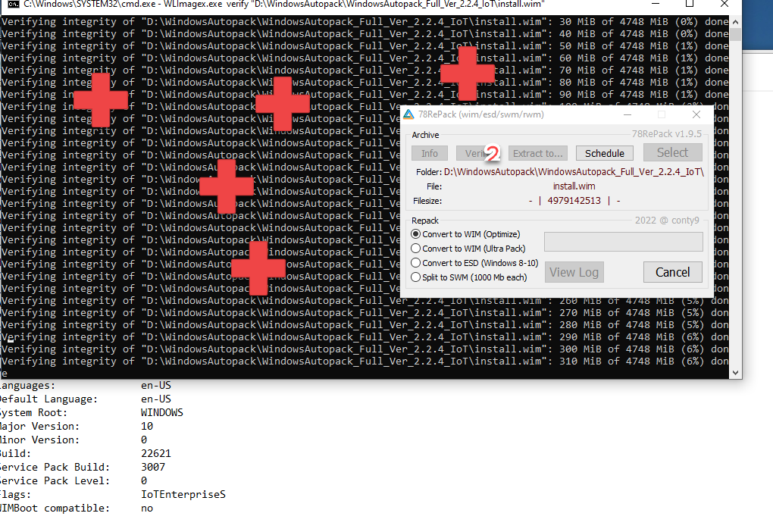Image resolution: width=773 pixels, height=532 pixels.
Task: Click the Service Pack Build value 3007
Action: coord(153,467)
